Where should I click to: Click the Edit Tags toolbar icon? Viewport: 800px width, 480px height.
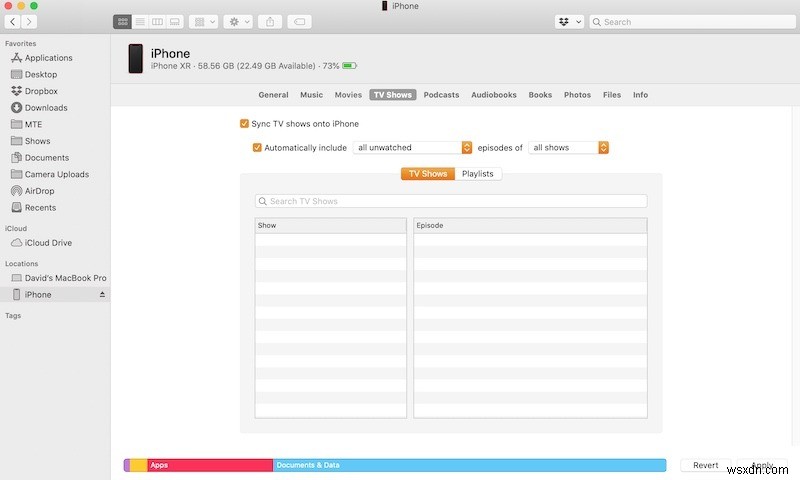pos(299,22)
